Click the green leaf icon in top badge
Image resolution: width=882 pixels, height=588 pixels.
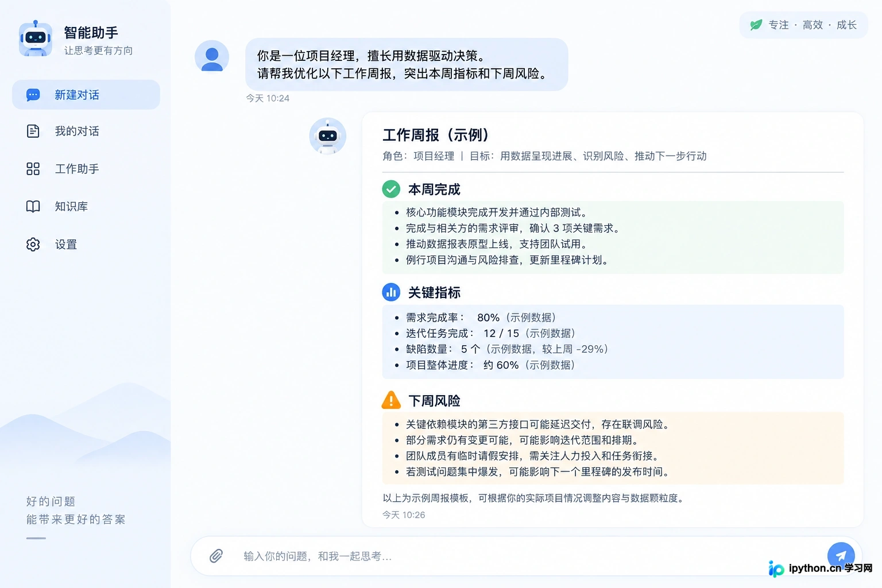[756, 25]
